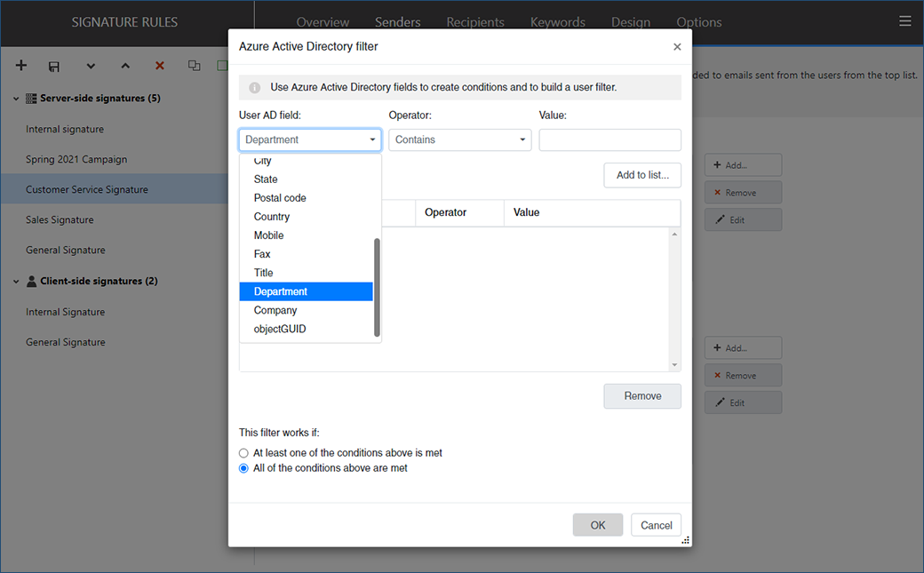
Task: Switch to the Design tab
Action: pyautogui.click(x=631, y=22)
